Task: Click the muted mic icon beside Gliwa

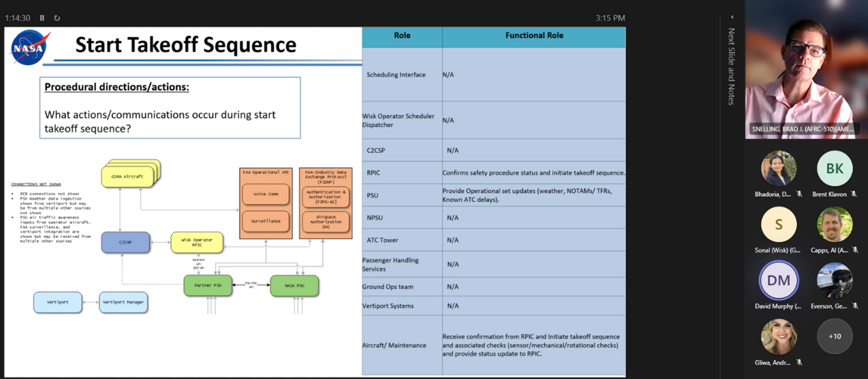Action: 799,363
